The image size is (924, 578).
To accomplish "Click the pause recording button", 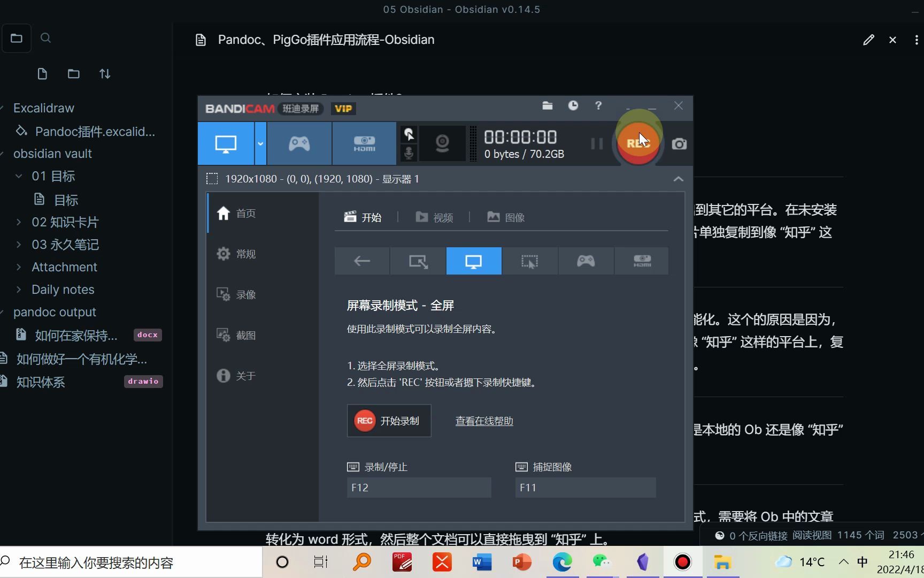I will click(597, 143).
